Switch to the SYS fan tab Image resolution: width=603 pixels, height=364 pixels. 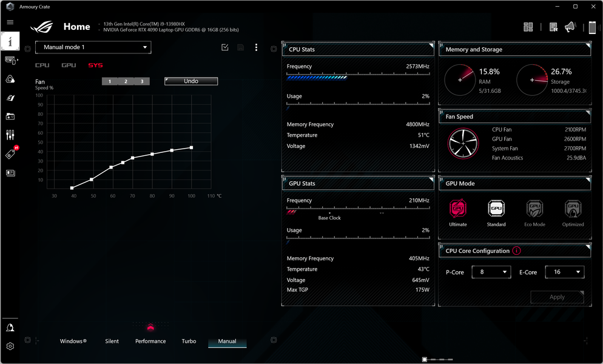tap(95, 65)
